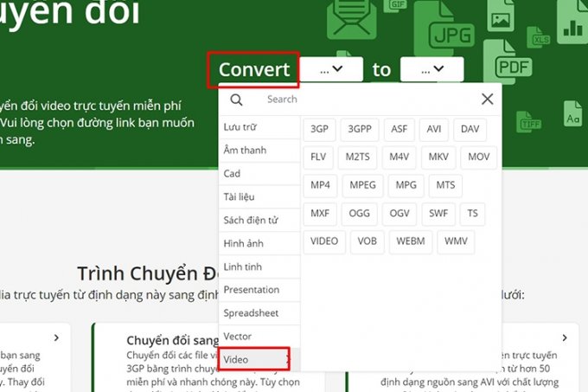Choose the M4V format
The height and width of the screenshot is (392, 588).
[x=399, y=157]
